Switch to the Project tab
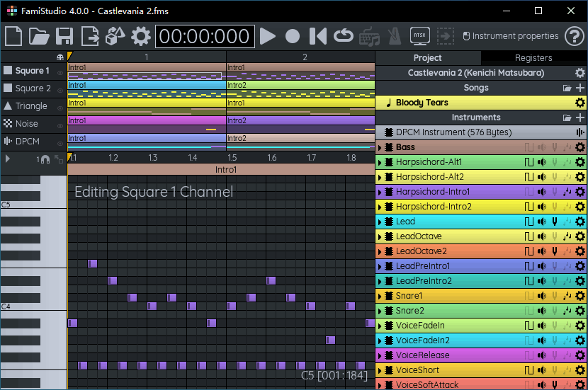Screen dimensions: 588x390 [x=427, y=58]
